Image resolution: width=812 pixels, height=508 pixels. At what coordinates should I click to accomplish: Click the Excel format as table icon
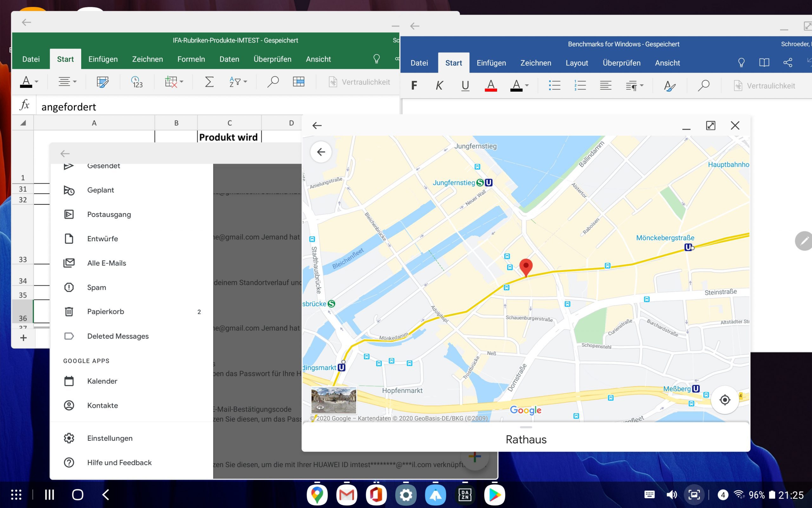[298, 81]
